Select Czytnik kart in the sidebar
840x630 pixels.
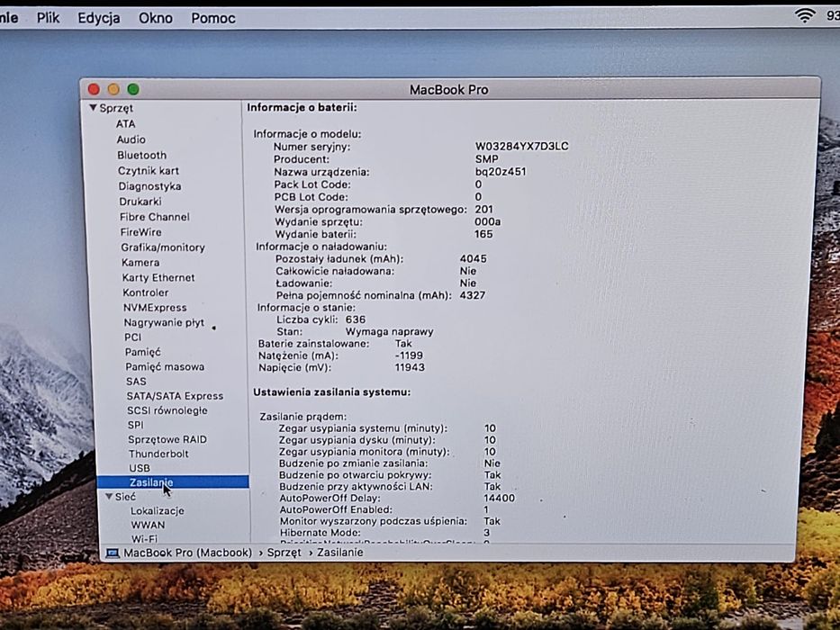149,170
